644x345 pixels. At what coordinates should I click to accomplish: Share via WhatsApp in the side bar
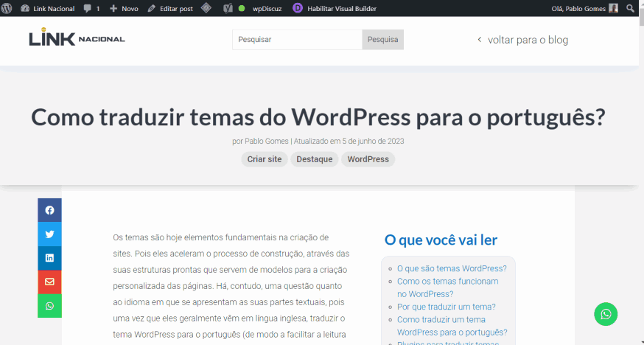pyautogui.click(x=49, y=306)
